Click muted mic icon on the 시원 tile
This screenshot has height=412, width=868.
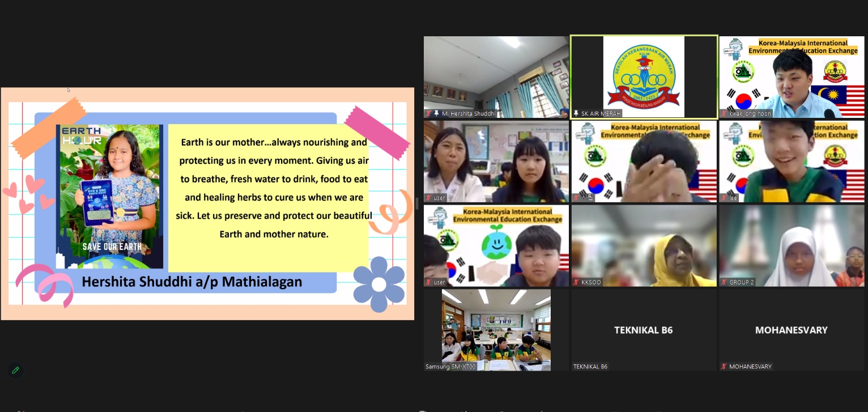point(576,198)
